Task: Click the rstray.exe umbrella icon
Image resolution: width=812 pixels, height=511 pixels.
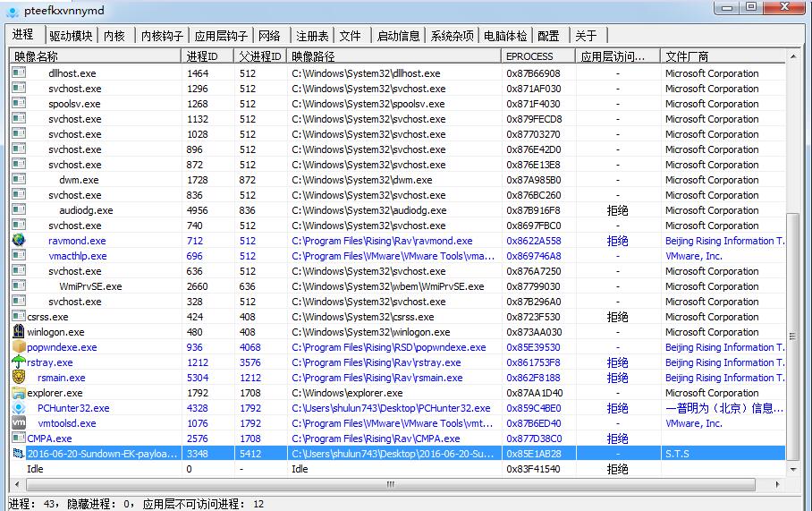Action: point(19,362)
